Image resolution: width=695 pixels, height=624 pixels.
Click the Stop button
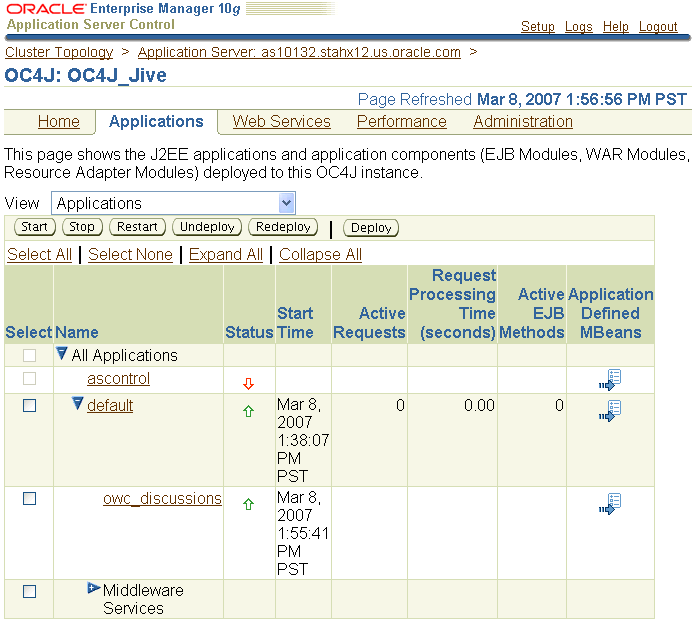pyautogui.click(x=82, y=227)
